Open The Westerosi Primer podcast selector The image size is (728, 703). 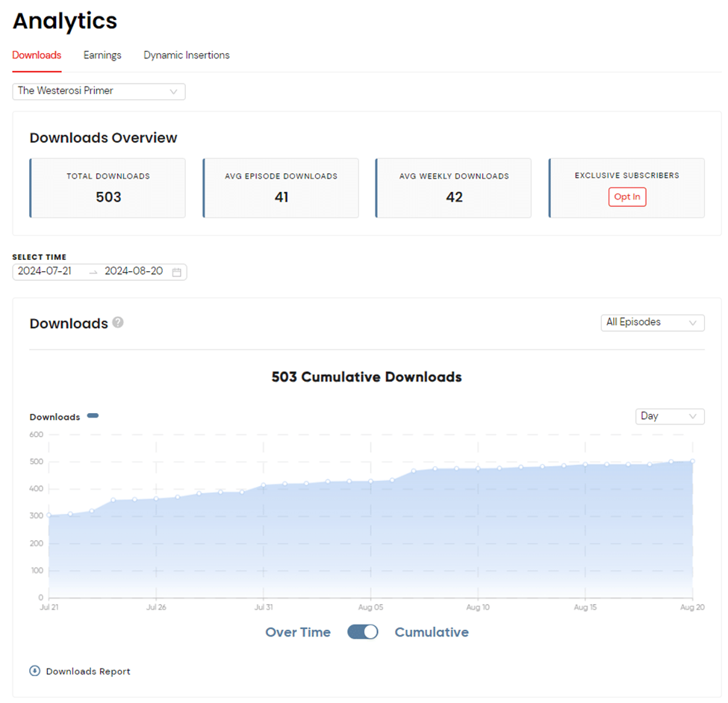coord(98,91)
